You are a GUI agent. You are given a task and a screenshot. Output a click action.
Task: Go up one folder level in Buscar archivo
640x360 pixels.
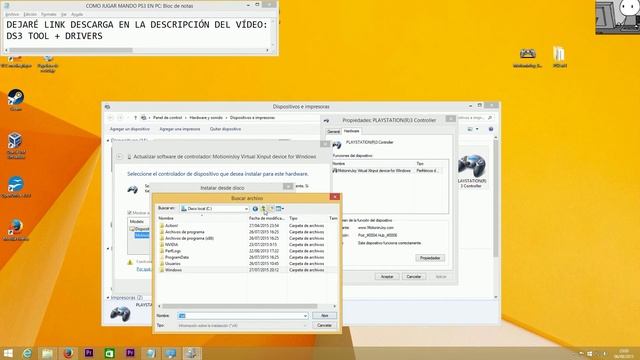tap(264, 209)
